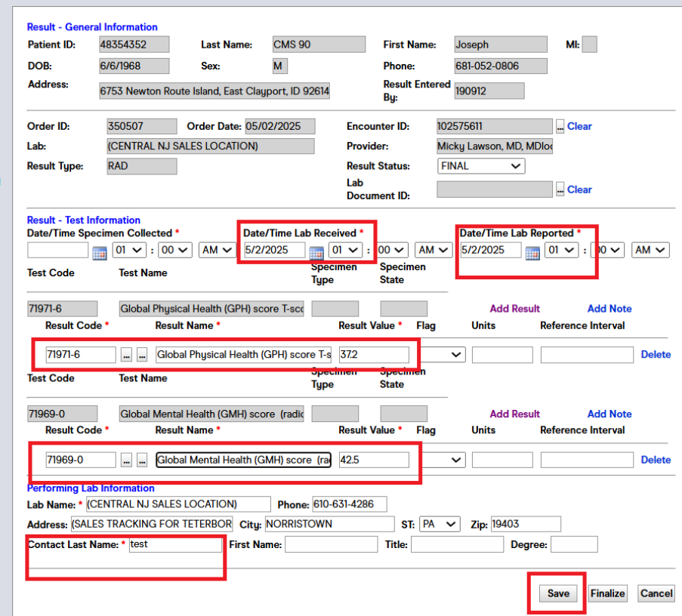Open calendar for Lab Reported date
Image resolution: width=682 pixels, height=616 pixels.
point(532,252)
